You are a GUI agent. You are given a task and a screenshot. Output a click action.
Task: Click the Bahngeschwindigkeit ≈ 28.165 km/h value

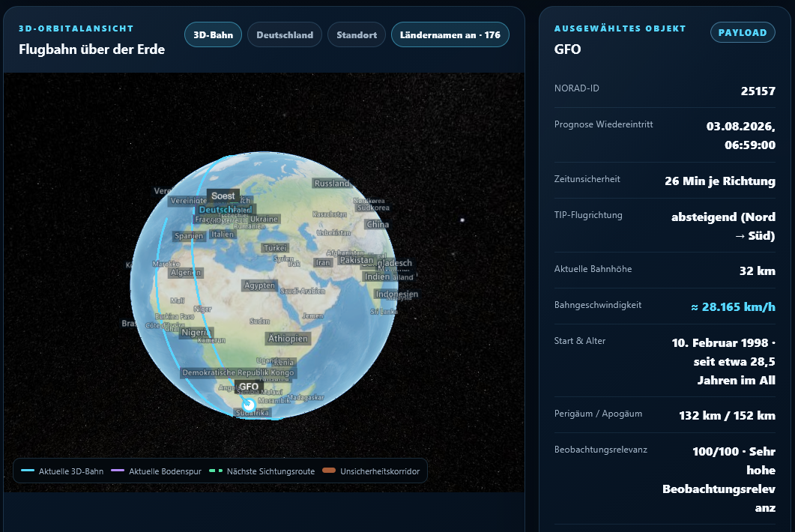[733, 306]
